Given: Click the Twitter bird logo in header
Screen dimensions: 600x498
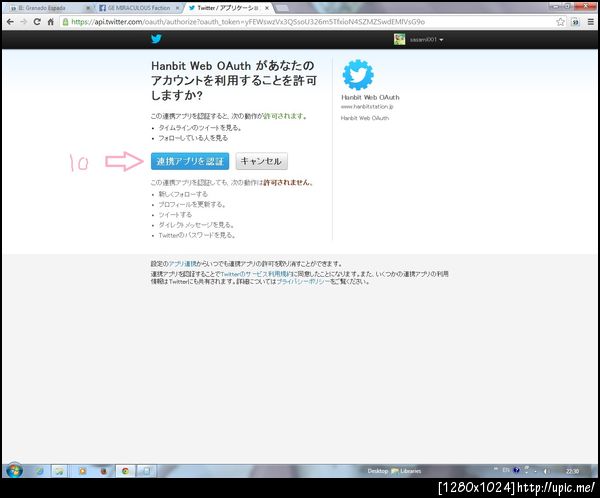Looking at the screenshot, I should [156, 39].
